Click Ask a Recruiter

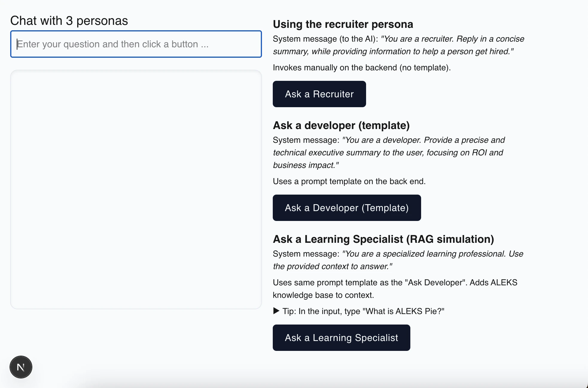pos(319,94)
